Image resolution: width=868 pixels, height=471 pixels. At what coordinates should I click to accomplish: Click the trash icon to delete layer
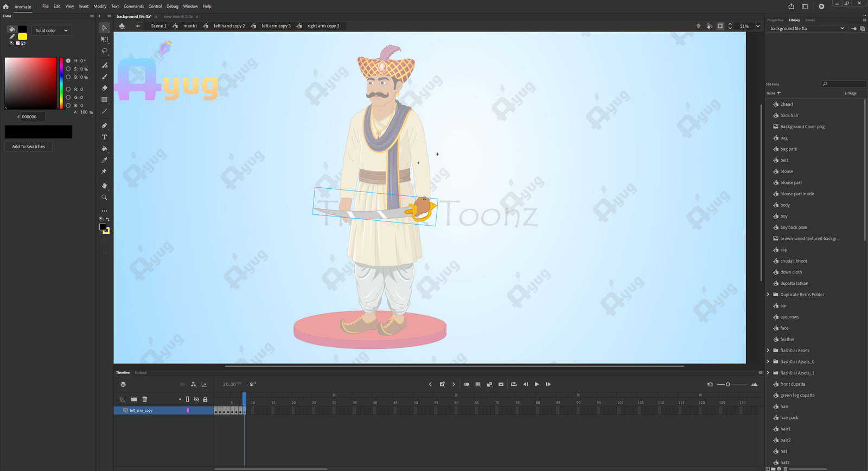[x=145, y=399]
